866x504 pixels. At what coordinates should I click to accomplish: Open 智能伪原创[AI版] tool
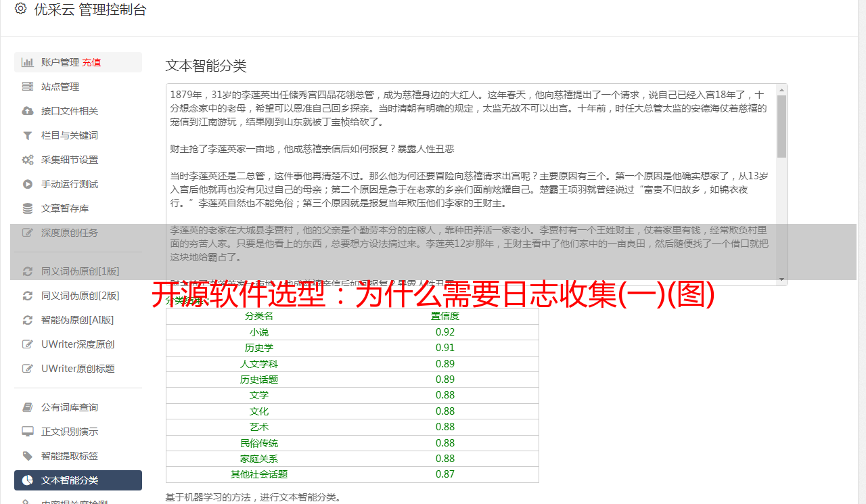pos(78,320)
